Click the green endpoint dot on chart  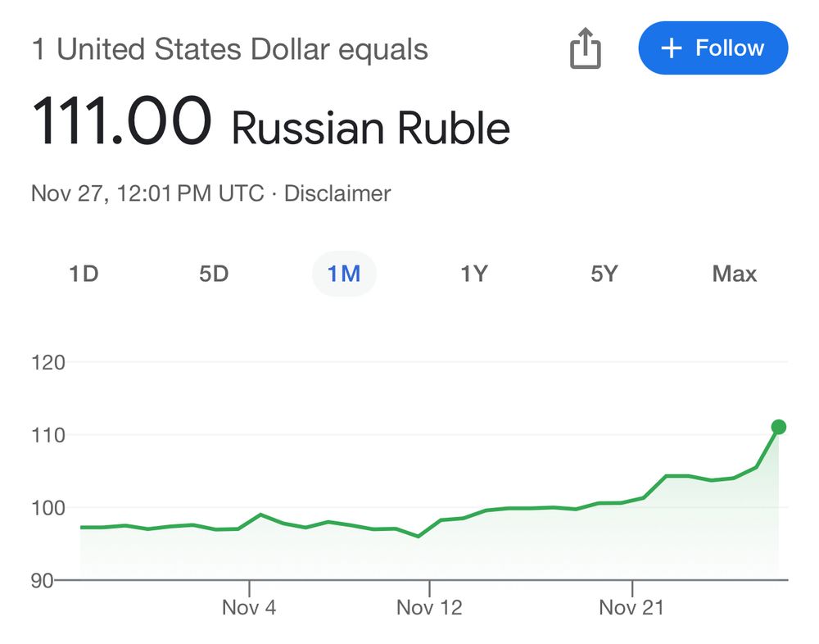(778, 427)
